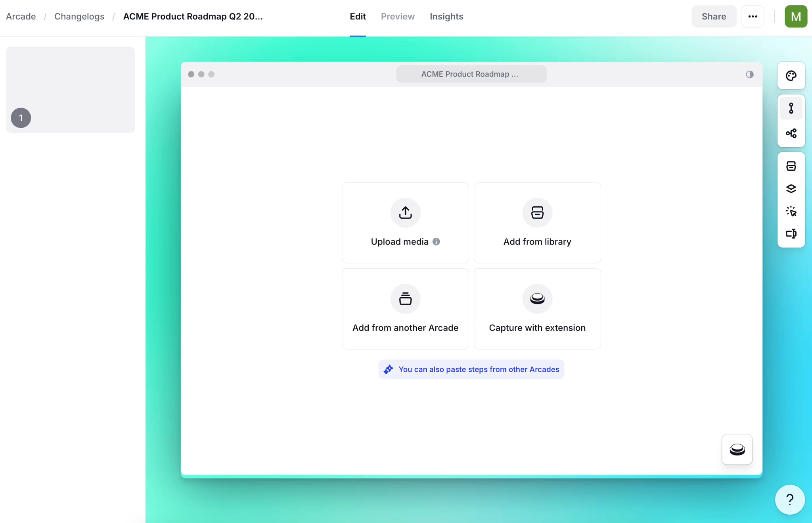Click the Capture with extension icon

click(x=537, y=299)
